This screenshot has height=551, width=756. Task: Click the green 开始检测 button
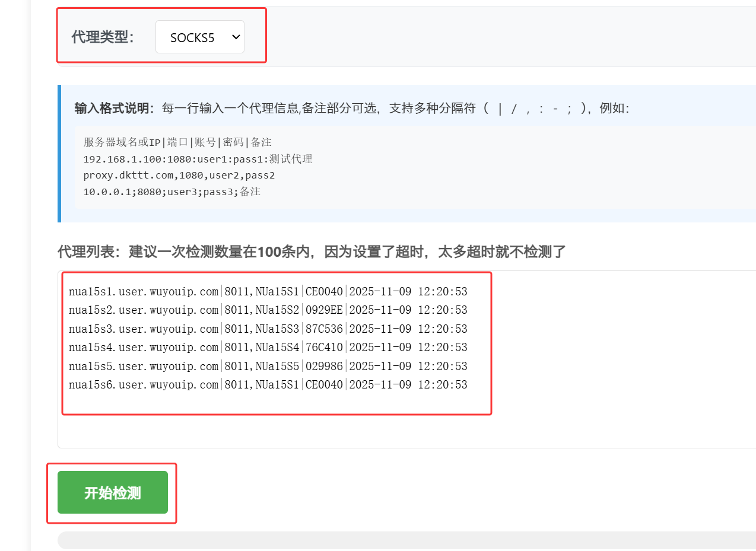coord(113,492)
